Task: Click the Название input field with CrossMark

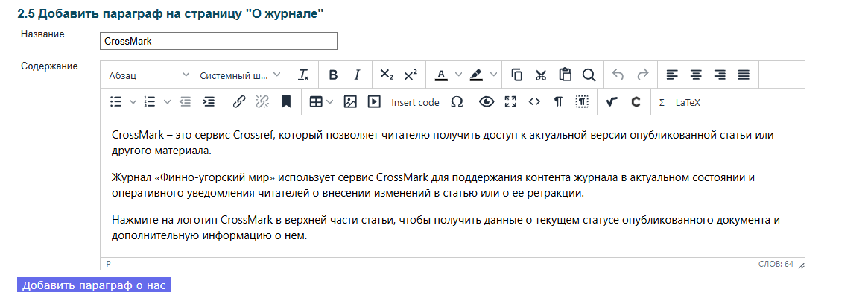Action: coord(218,41)
